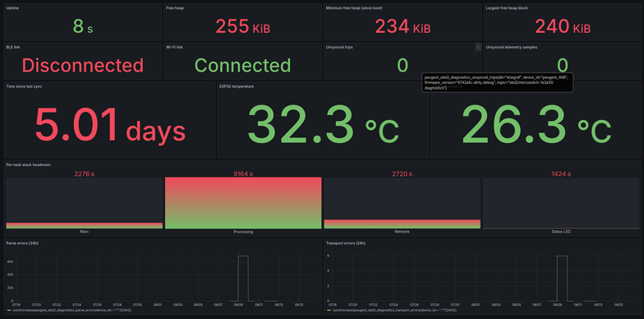Click the ESP32 temperature panel title
Image resolution: width=644 pixels, height=319 pixels.
point(237,86)
